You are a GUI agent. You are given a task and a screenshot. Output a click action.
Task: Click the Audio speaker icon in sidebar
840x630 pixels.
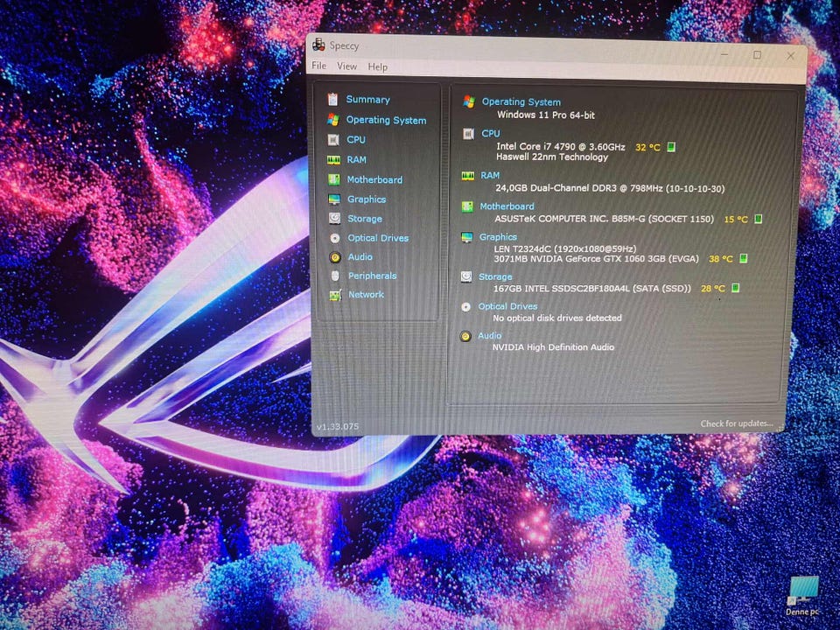coord(335,257)
